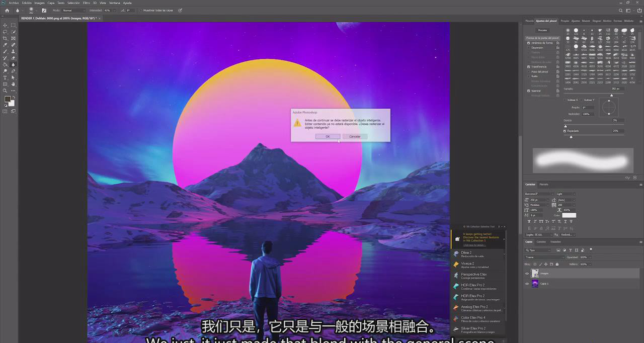Select the Move tool
644x343 pixels.
click(x=6, y=25)
